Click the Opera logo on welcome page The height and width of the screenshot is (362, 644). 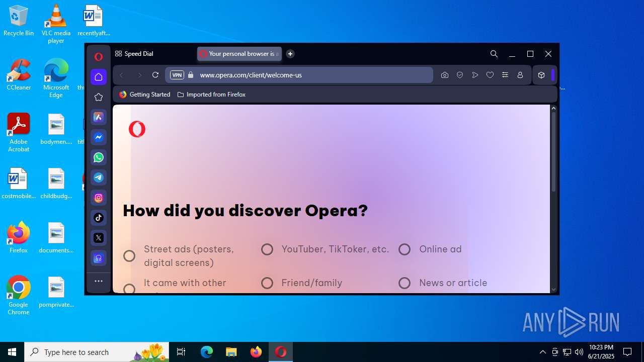137,129
